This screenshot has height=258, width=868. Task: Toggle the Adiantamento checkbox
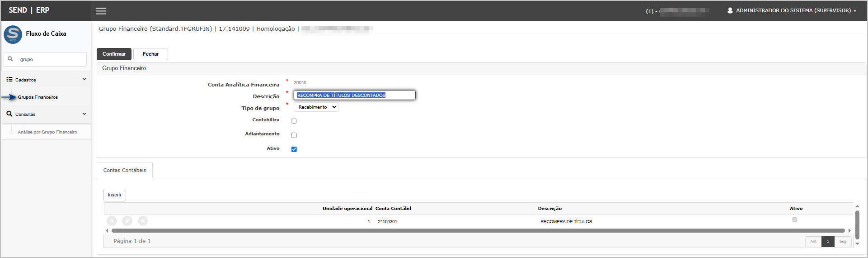[x=294, y=135]
